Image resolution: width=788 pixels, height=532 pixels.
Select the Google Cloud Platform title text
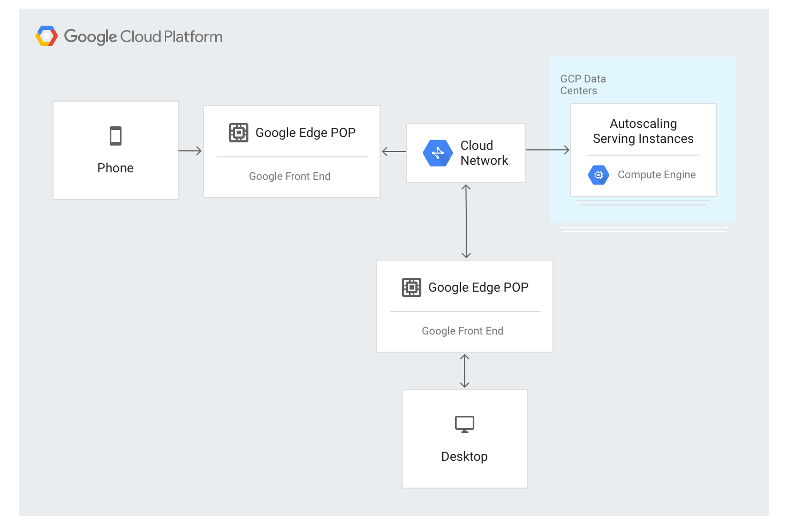click(x=143, y=36)
